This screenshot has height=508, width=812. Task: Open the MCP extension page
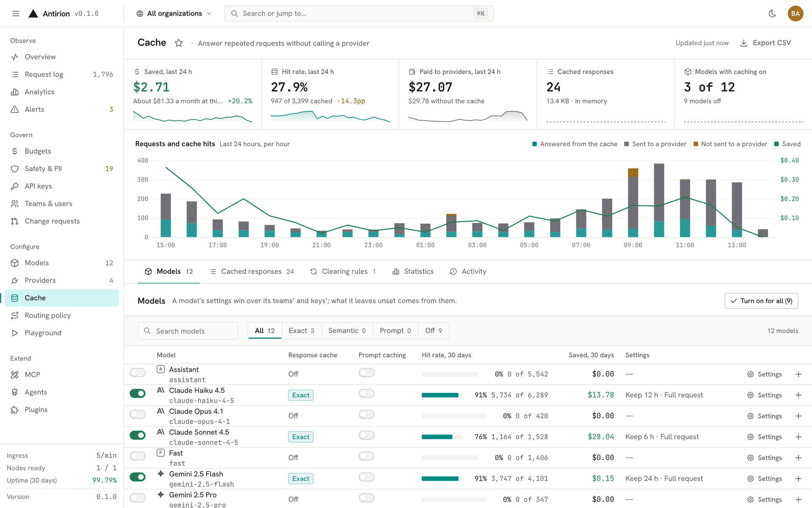click(x=62, y=375)
